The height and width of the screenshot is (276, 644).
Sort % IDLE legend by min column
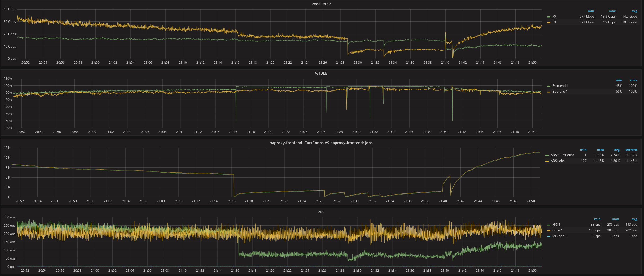[x=619, y=80]
